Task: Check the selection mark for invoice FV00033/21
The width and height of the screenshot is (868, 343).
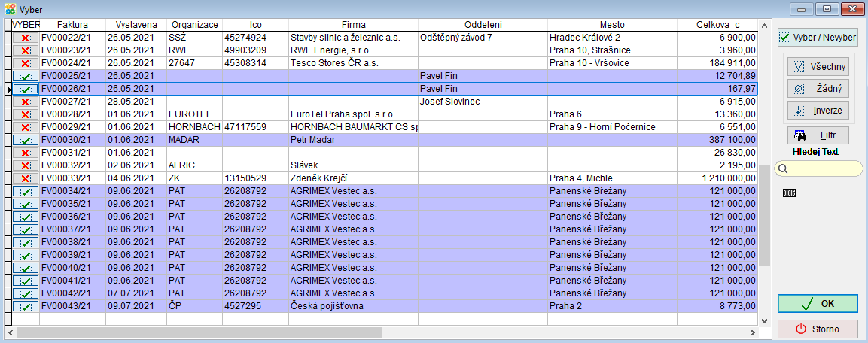Action: pos(25,178)
